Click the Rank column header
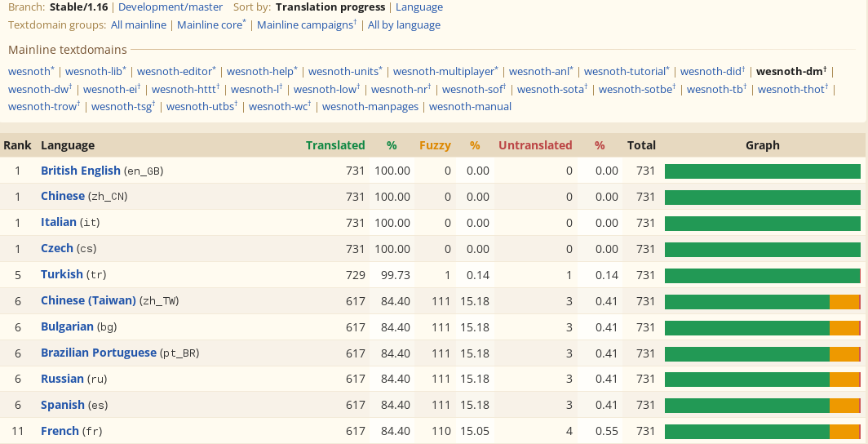The image size is (868, 444). click(x=17, y=145)
